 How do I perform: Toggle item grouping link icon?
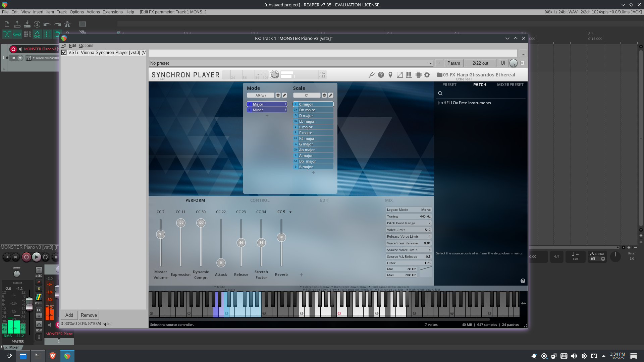[17, 34]
